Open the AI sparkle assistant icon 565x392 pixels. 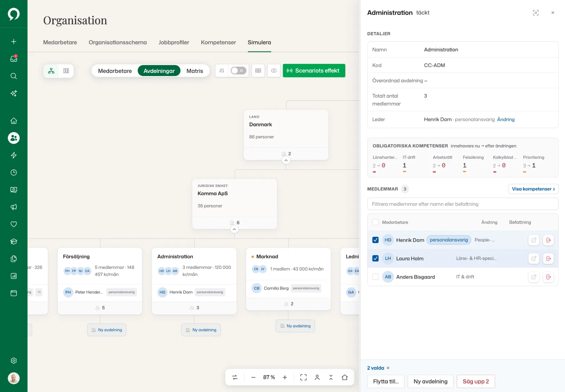(x=14, y=93)
